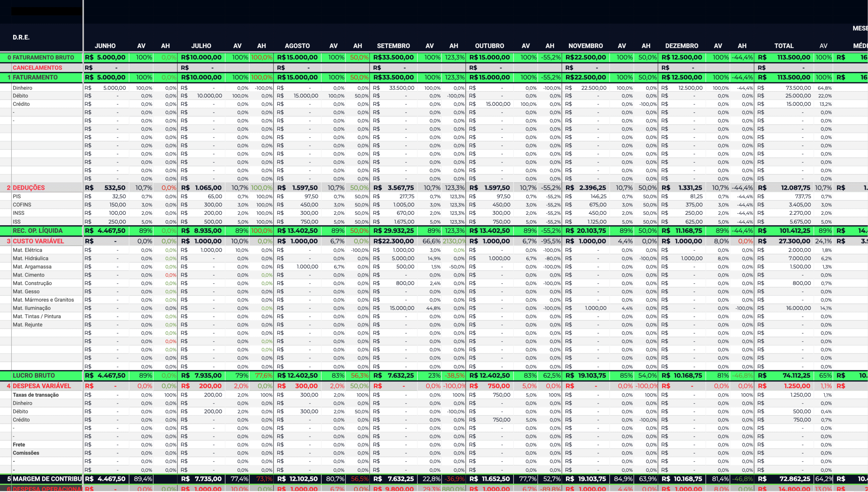The width and height of the screenshot is (868, 492).
Task: Select the 113.500,00 total in Faturamento Bruto row
Action: [794, 58]
